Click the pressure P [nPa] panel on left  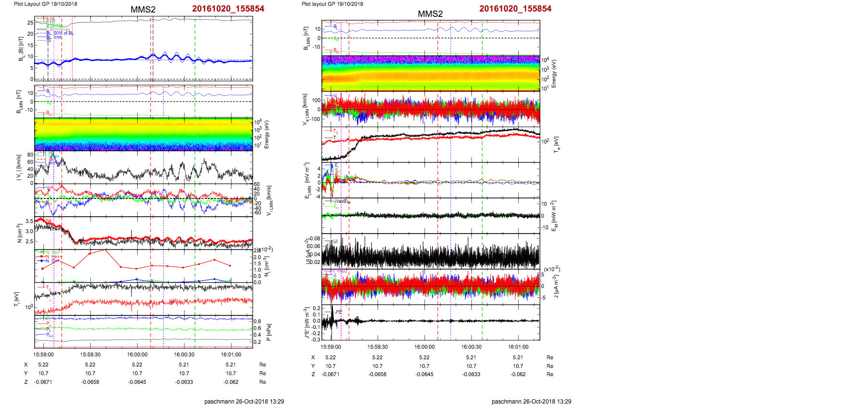click(143, 331)
